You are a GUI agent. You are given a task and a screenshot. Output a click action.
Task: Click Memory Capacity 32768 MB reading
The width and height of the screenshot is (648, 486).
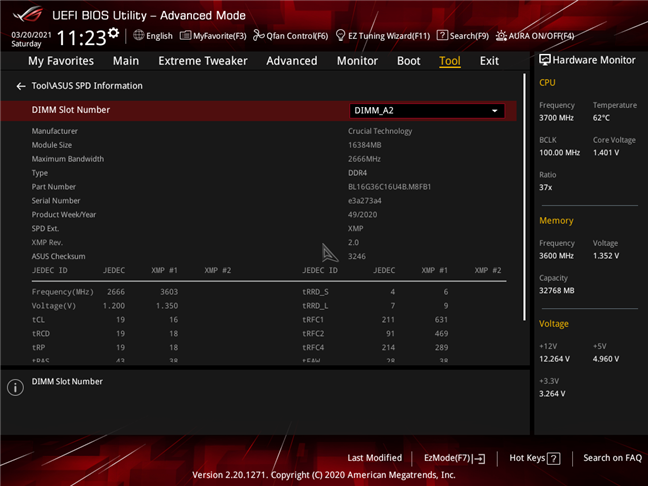(x=557, y=291)
